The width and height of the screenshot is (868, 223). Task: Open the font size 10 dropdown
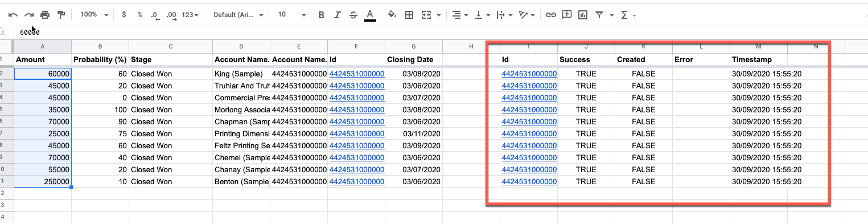[x=291, y=15]
